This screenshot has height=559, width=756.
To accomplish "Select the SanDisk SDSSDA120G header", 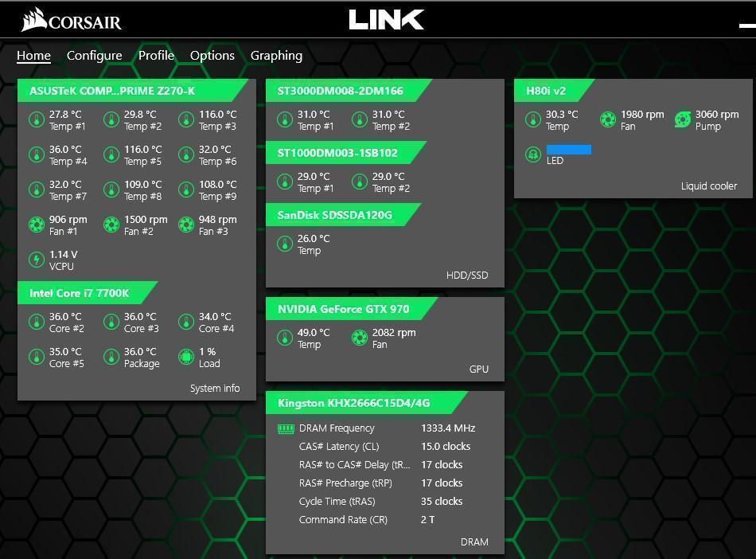I will coord(344,215).
